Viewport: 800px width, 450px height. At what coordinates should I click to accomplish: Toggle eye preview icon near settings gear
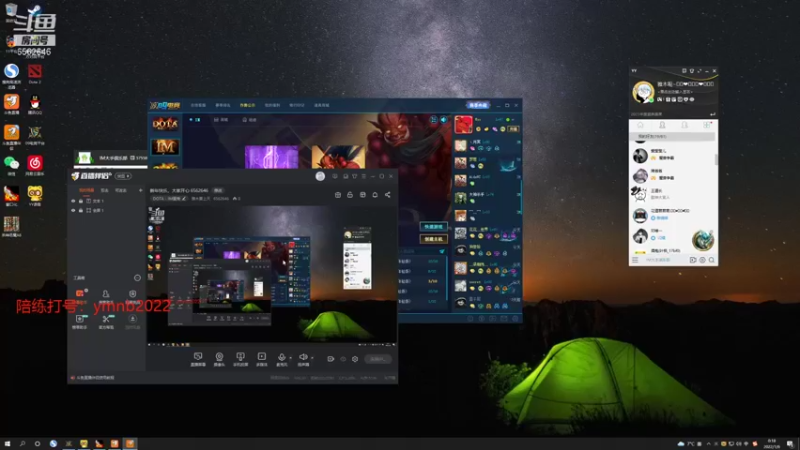343,359
